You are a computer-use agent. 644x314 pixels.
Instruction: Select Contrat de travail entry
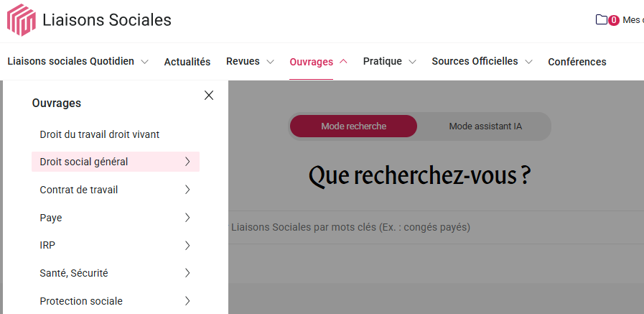pos(79,190)
